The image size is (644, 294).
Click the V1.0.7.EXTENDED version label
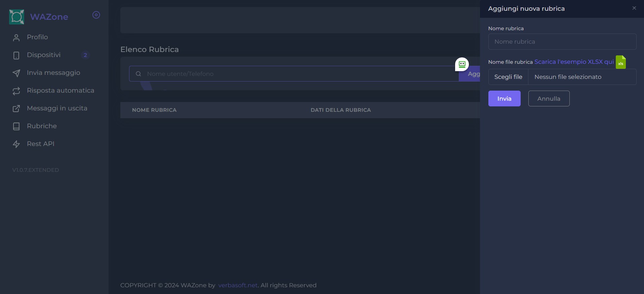click(36, 170)
